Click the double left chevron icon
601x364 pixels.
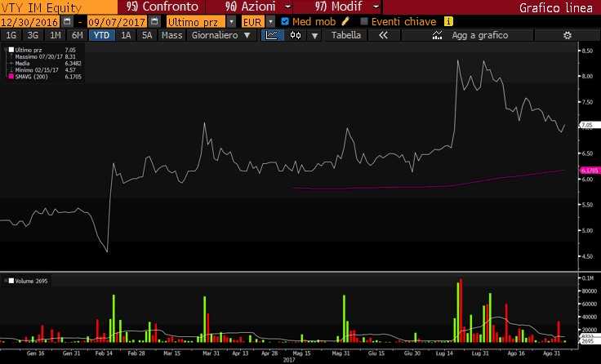pyautogui.click(x=384, y=36)
